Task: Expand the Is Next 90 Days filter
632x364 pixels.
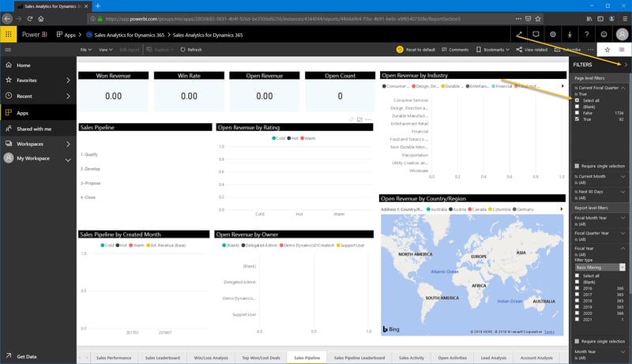Action: coord(623,192)
